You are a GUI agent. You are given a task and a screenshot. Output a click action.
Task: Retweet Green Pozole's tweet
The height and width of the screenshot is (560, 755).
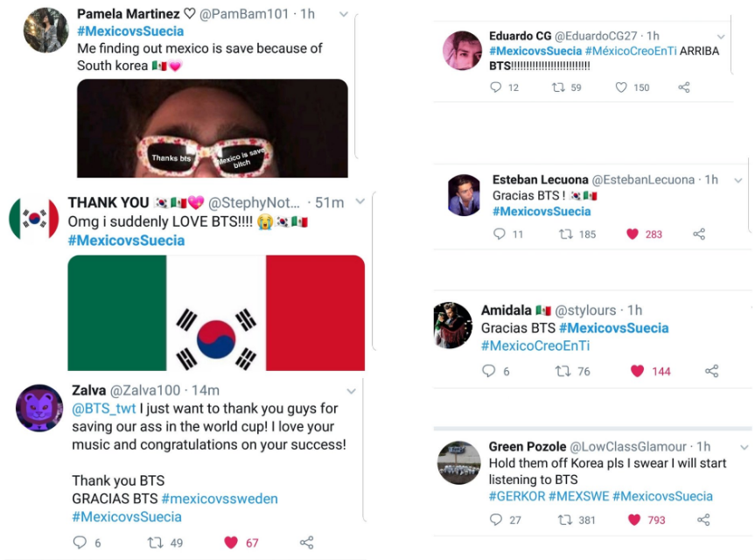pyautogui.click(x=564, y=520)
